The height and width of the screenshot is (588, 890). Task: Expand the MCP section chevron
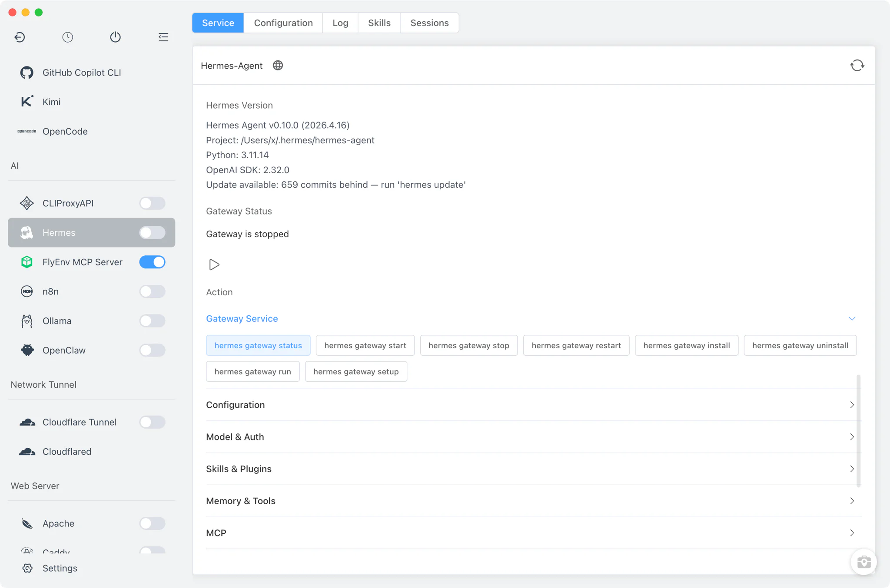pos(852,533)
